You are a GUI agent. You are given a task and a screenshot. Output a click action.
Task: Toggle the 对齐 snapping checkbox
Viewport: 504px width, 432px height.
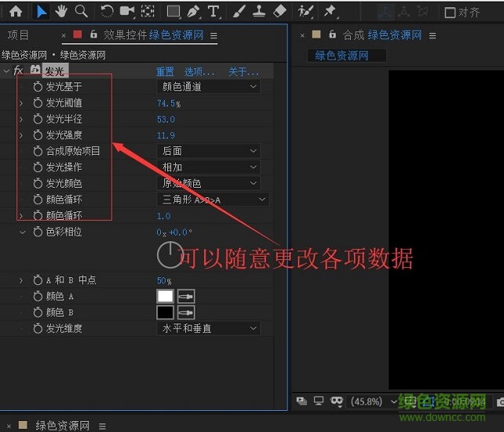pos(450,13)
